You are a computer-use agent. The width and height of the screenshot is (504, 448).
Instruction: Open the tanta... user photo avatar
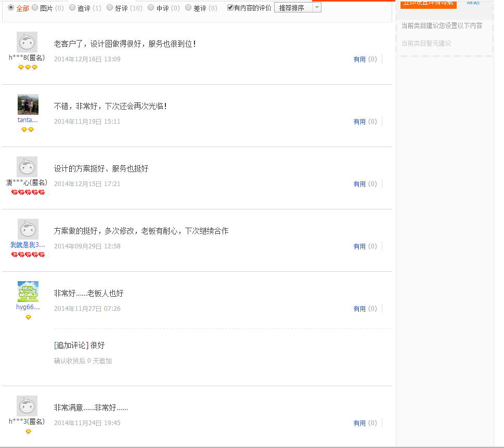coord(28,104)
